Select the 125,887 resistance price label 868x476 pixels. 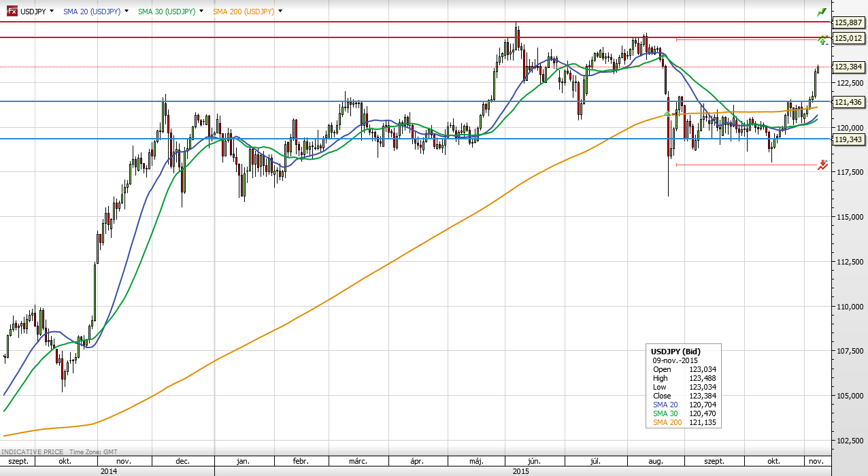pyautogui.click(x=848, y=22)
